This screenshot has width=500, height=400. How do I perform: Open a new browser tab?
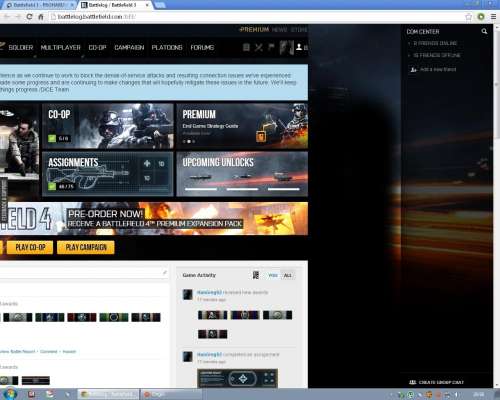coord(161,5)
